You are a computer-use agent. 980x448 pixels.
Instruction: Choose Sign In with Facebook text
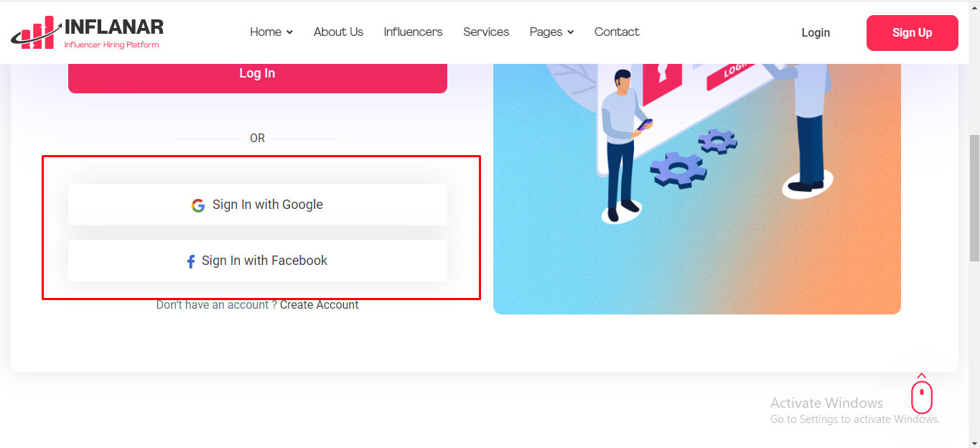[264, 261]
